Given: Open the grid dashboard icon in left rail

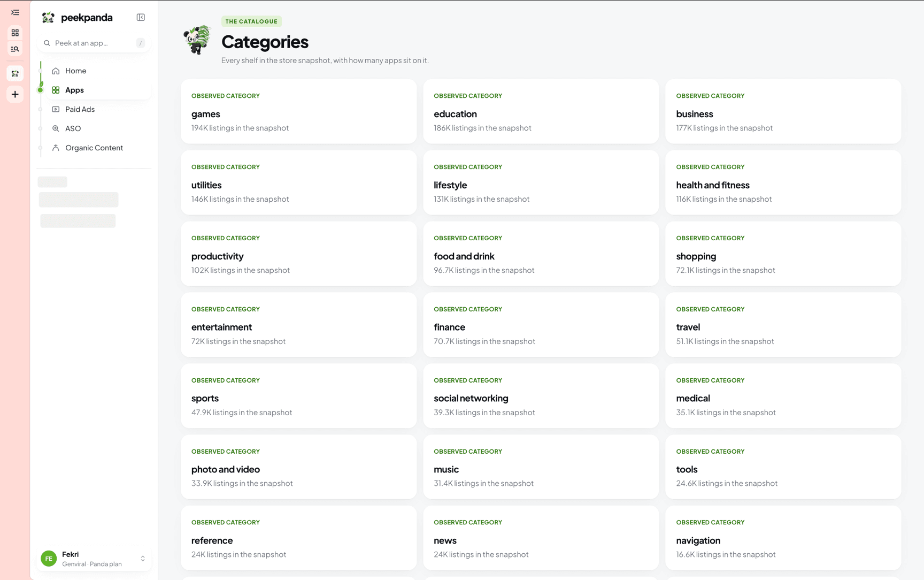Looking at the screenshot, I should point(15,33).
